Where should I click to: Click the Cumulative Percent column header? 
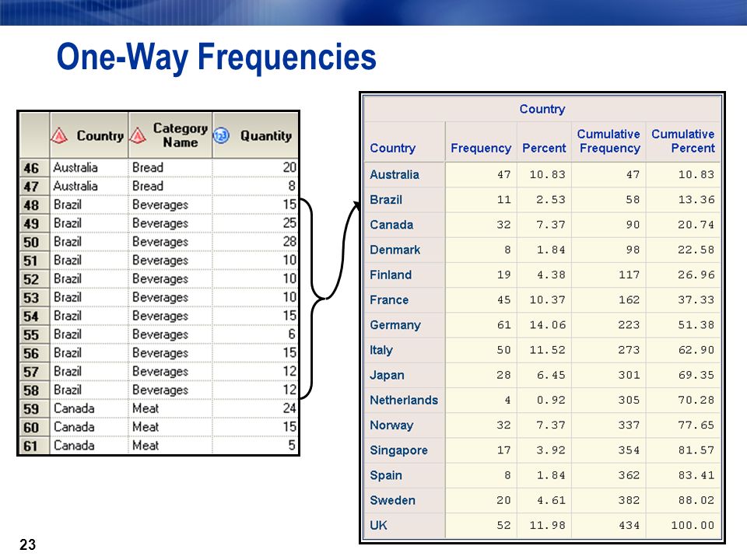click(683, 141)
